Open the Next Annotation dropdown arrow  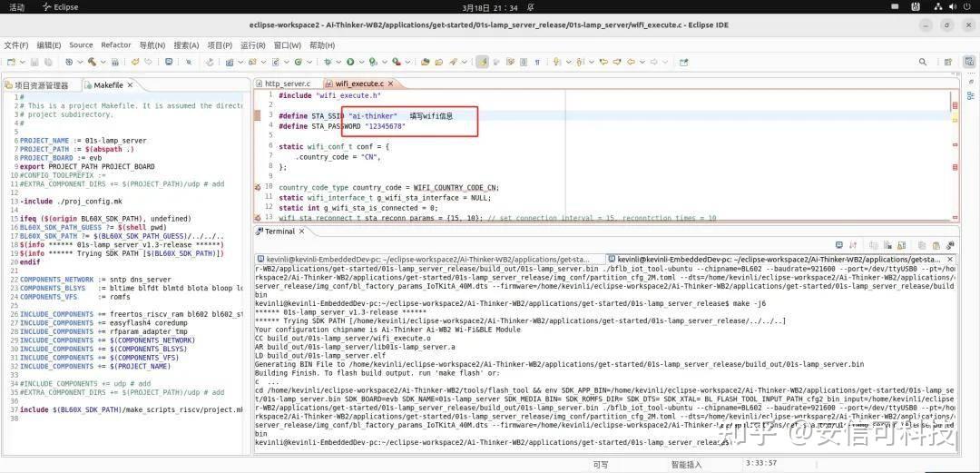pyautogui.click(x=568, y=62)
